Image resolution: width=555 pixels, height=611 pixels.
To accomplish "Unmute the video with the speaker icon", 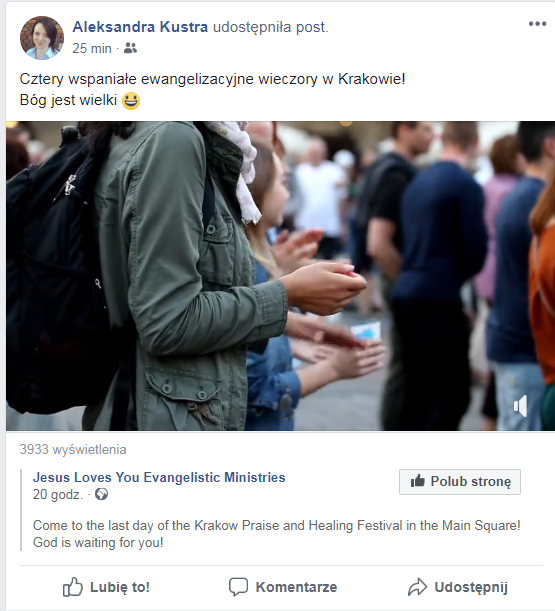I will pos(521,406).
